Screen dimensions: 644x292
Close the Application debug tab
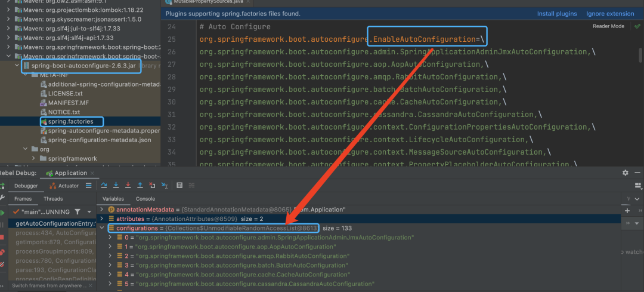pyautogui.click(x=92, y=173)
